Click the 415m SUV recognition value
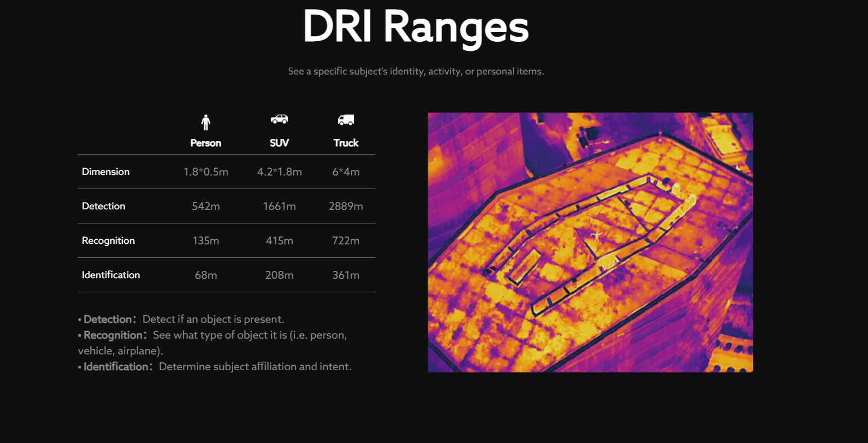The image size is (868, 443). tap(279, 240)
